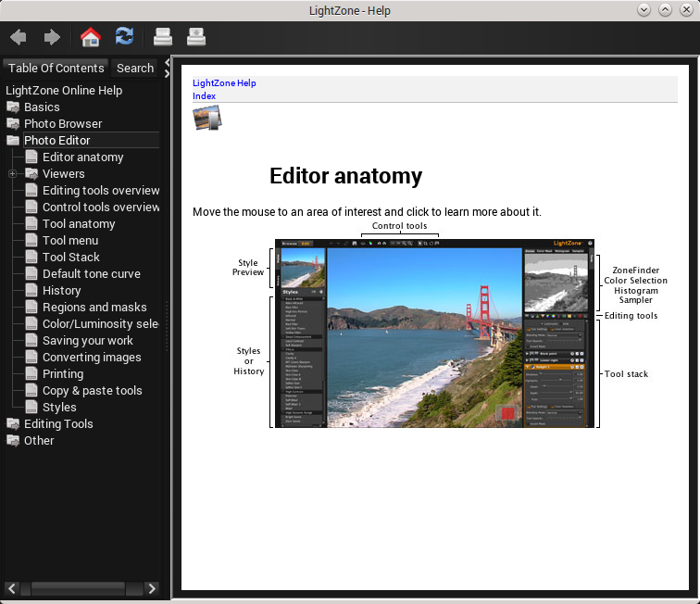This screenshot has height=604, width=700.
Task: Collapse navigation pane with left splitter arrow
Action: [x=167, y=62]
